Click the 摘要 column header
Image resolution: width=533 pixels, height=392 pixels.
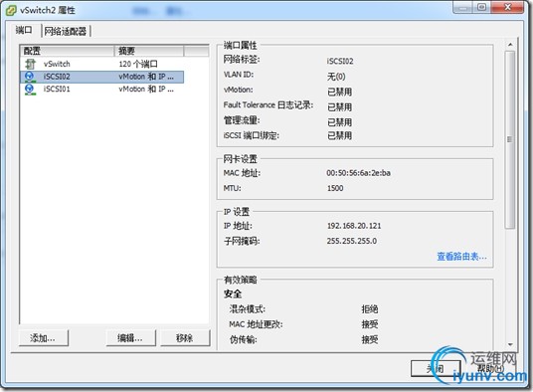point(149,51)
